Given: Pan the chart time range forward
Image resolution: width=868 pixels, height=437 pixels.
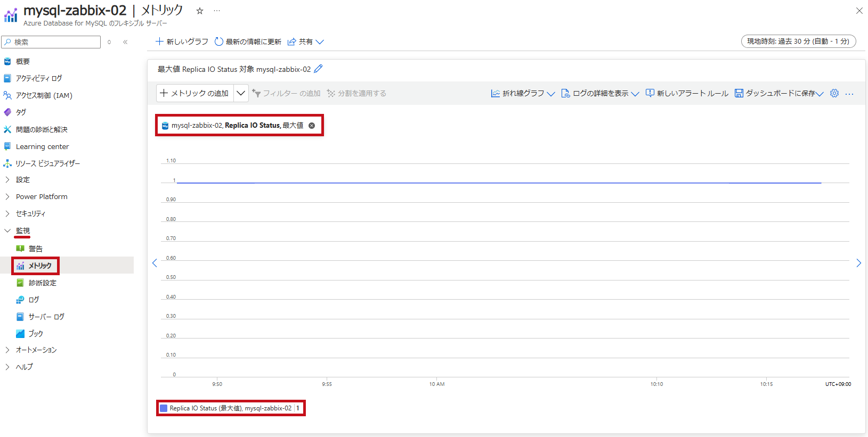Looking at the screenshot, I should (858, 263).
